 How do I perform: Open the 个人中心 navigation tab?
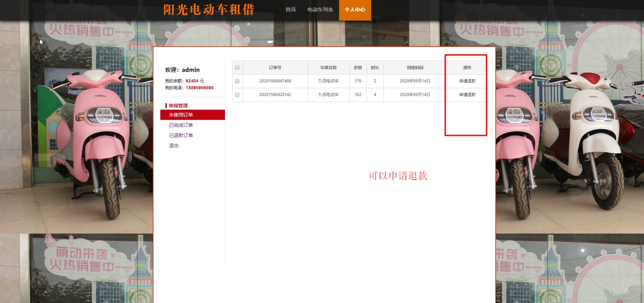click(355, 10)
